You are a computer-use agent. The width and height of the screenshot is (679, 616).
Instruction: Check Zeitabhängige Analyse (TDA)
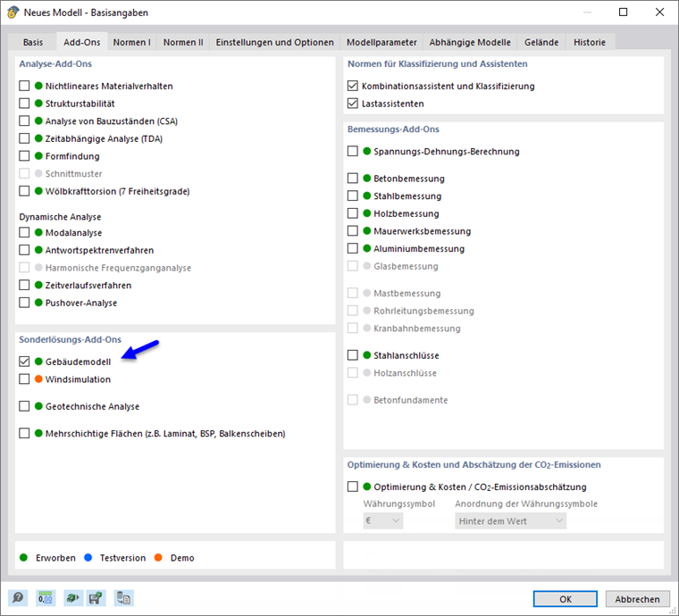pyautogui.click(x=24, y=138)
